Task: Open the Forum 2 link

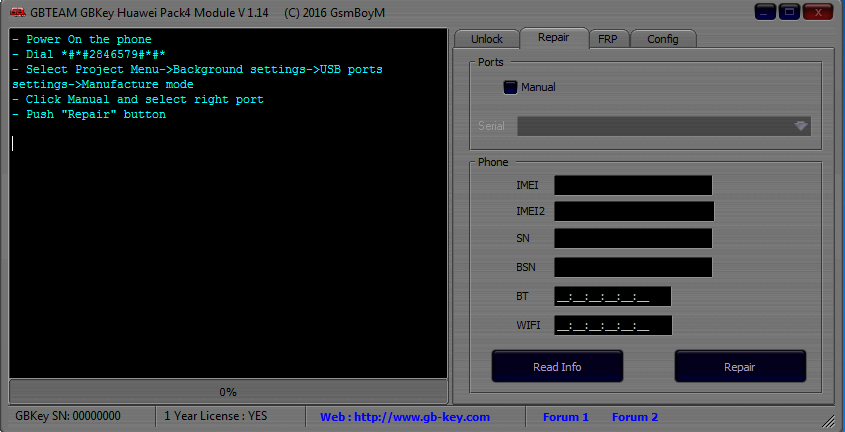Action: click(635, 417)
